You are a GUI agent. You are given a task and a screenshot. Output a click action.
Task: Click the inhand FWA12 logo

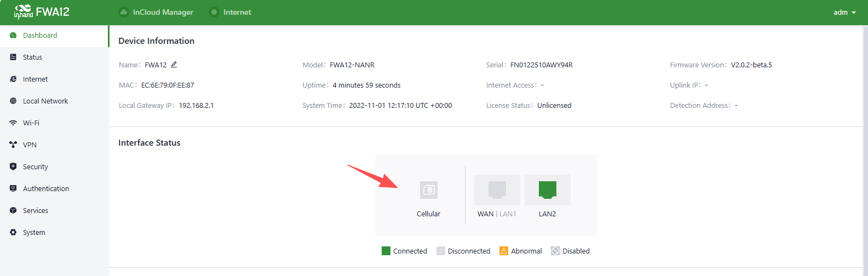click(42, 12)
